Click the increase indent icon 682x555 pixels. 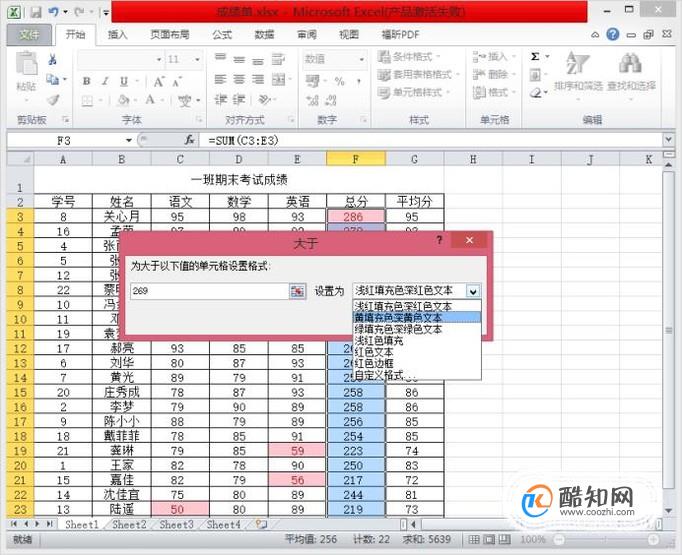239,100
